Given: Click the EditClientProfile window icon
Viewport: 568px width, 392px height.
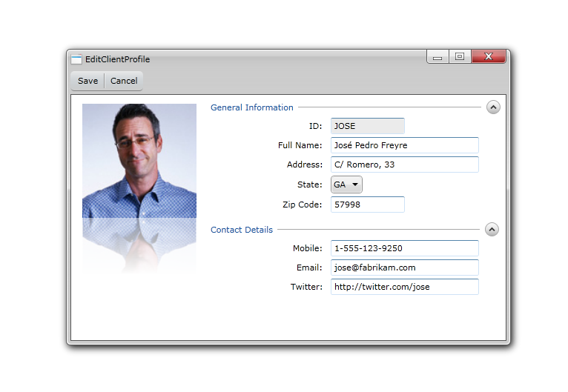Looking at the screenshot, I should (76, 59).
